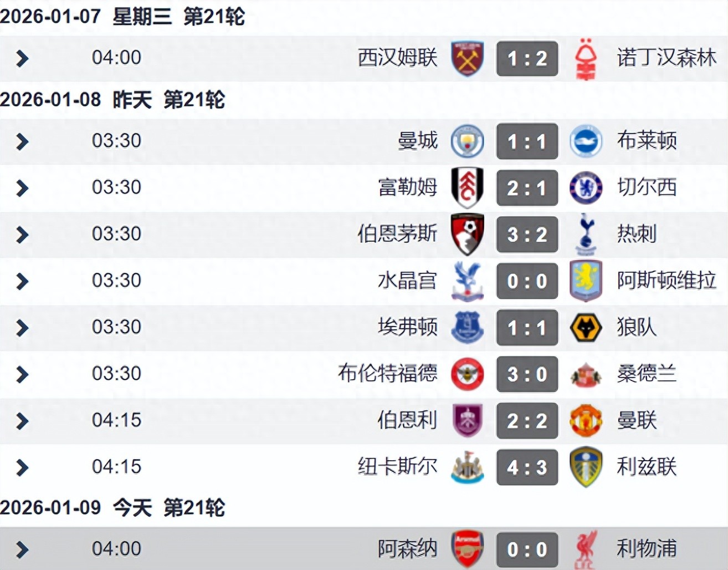Click the Chelsea club badge
Viewport: 728px width, 570px height.
586,189
